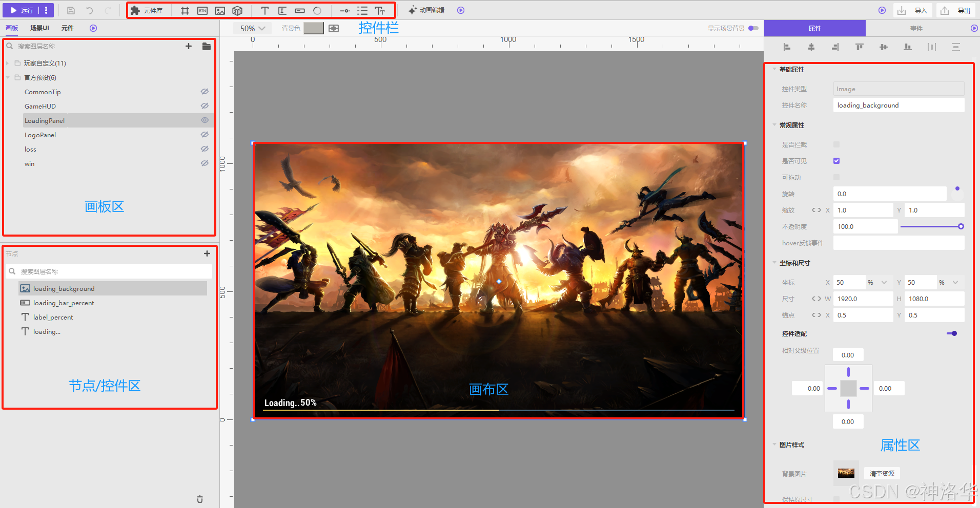Select the 3D cube control tool
The width and height of the screenshot is (980, 508).
237,11
